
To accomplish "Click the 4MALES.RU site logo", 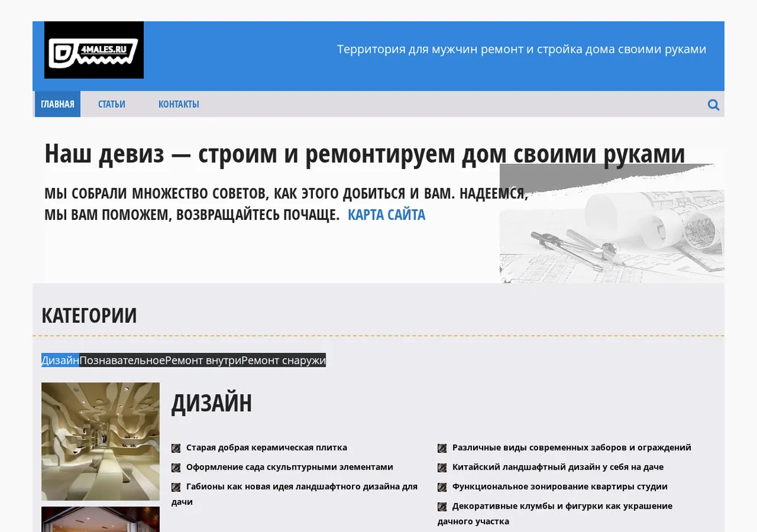I will click(94, 50).
